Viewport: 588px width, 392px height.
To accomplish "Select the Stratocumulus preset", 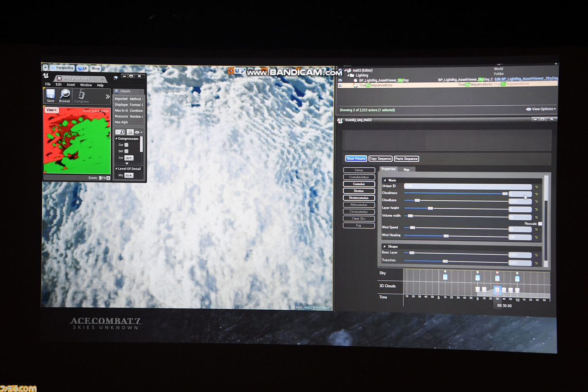I will pyautogui.click(x=359, y=198).
